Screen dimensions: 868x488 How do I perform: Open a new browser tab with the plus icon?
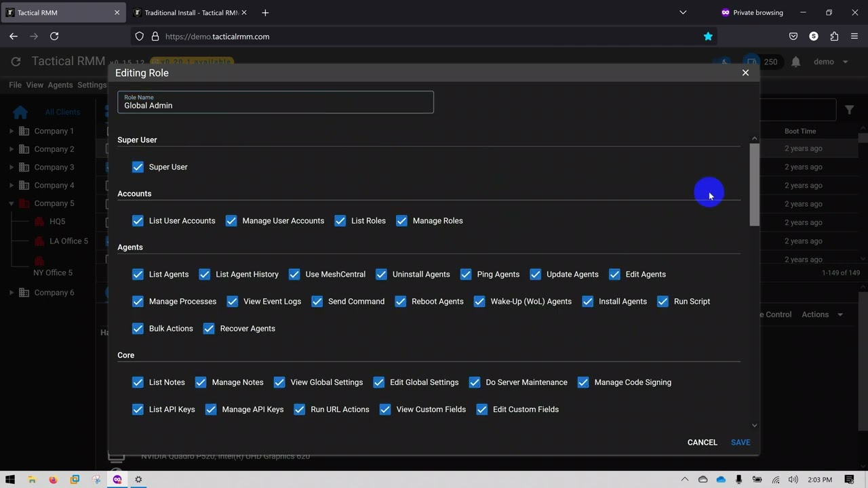265,12
